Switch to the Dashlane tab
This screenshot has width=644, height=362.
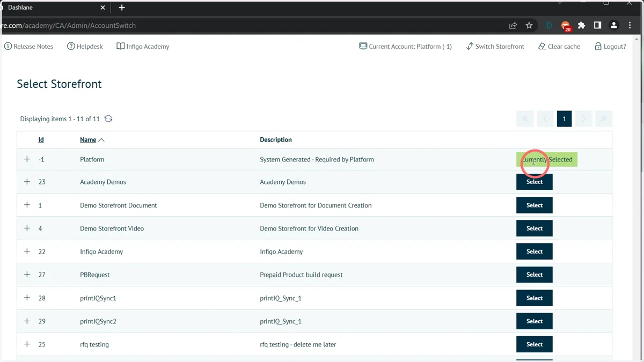[54, 8]
